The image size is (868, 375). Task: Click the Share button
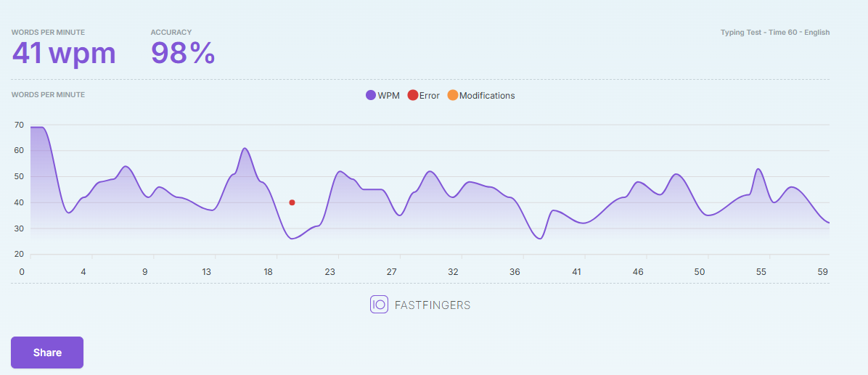(x=47, y=353)
